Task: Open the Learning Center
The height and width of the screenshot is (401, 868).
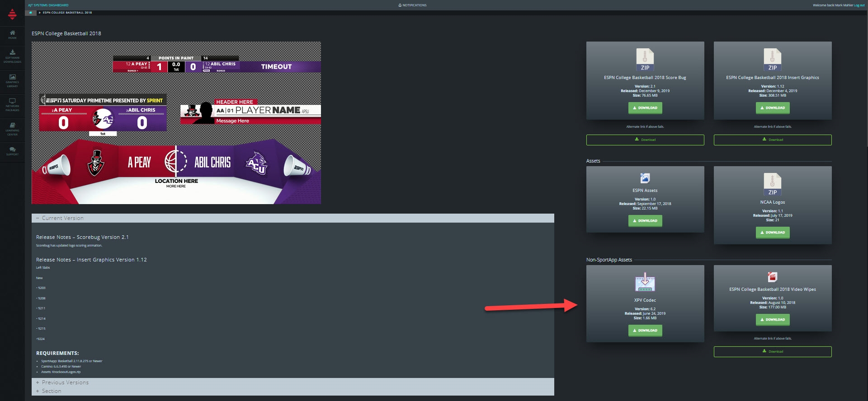Action: click(12, 129)
